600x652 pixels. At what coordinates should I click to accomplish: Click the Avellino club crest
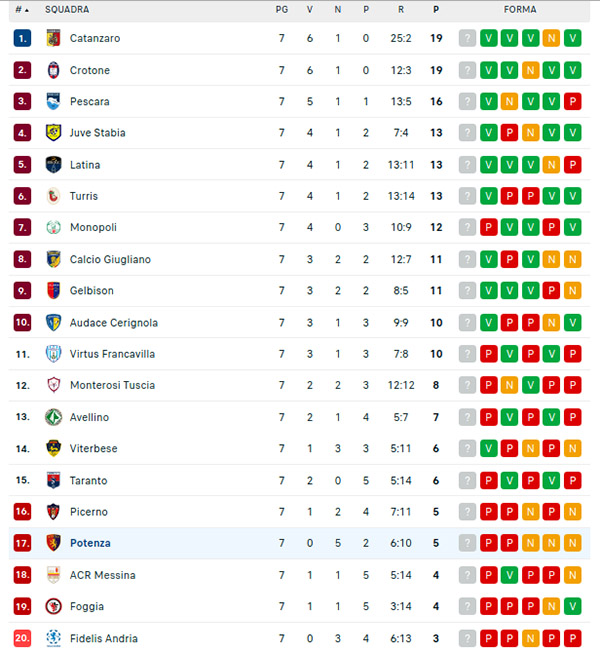[x=53, y=417]
